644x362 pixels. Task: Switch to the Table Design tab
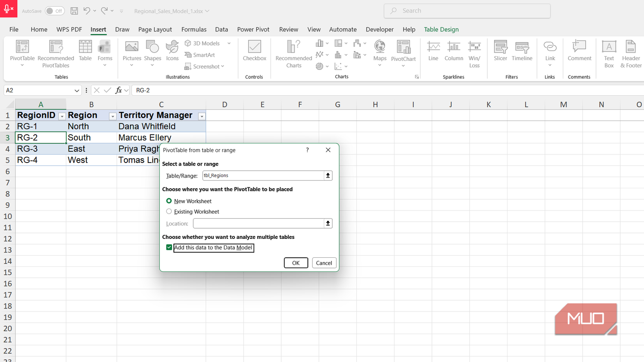(441, 29)
